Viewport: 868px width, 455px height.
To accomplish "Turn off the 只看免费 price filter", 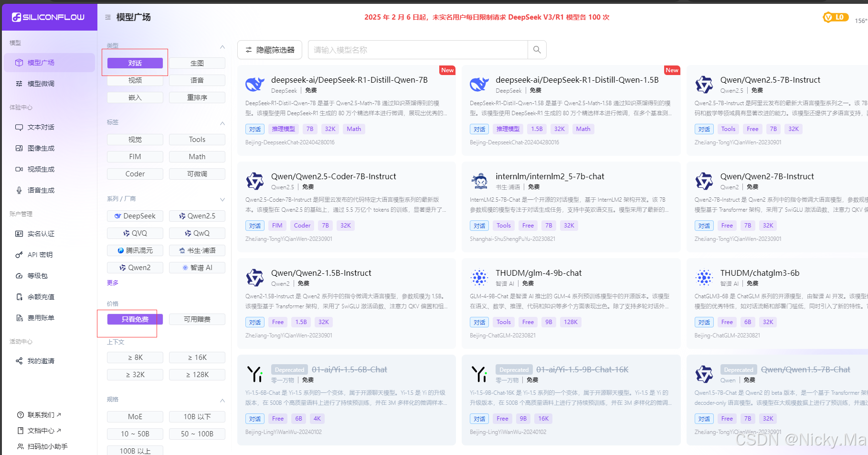I will (135, 319).
